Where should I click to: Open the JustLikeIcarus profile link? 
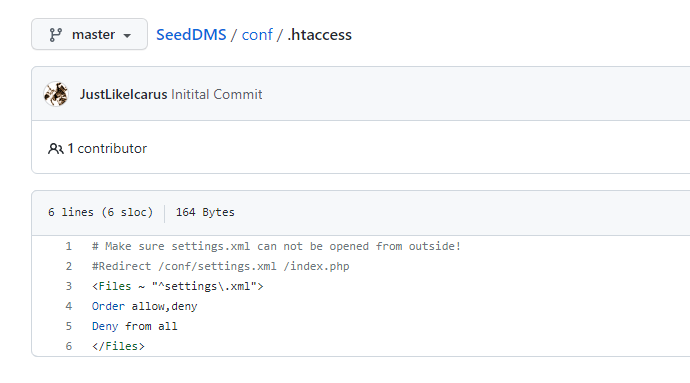(123, 94)
